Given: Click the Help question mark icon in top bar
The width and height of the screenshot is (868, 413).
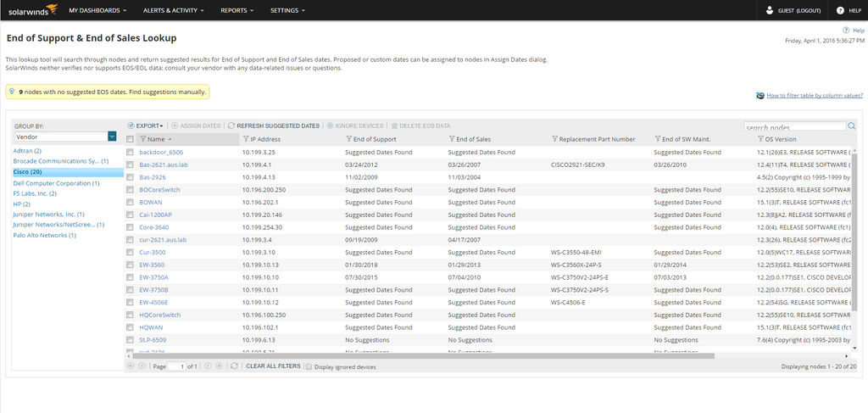Looking at the screenshot, I should 840,10.
